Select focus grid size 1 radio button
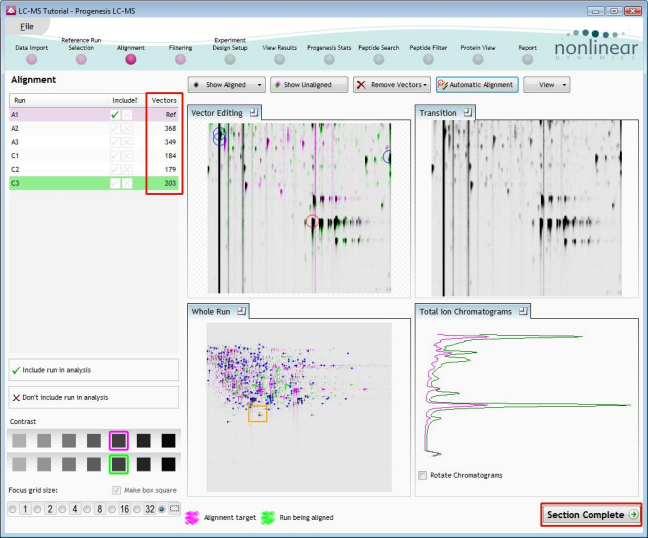The height and width of the screenshot is (538, 648). tap(12, 509)
